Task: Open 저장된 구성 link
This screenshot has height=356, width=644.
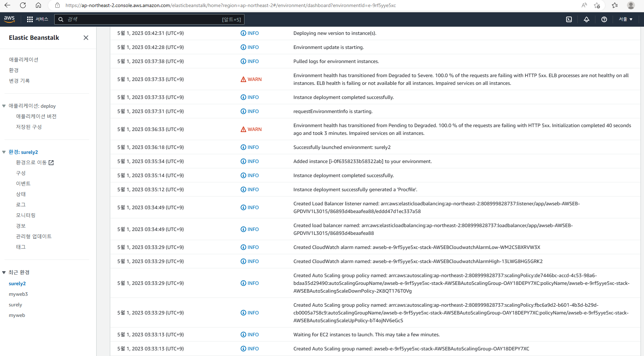Action: pos(29,127)
